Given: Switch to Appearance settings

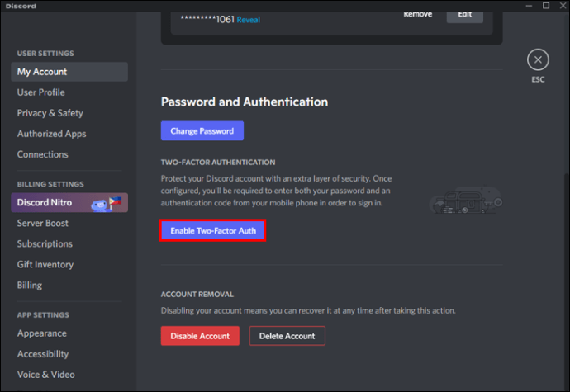Looking at the screenshot, I should 42,333.
